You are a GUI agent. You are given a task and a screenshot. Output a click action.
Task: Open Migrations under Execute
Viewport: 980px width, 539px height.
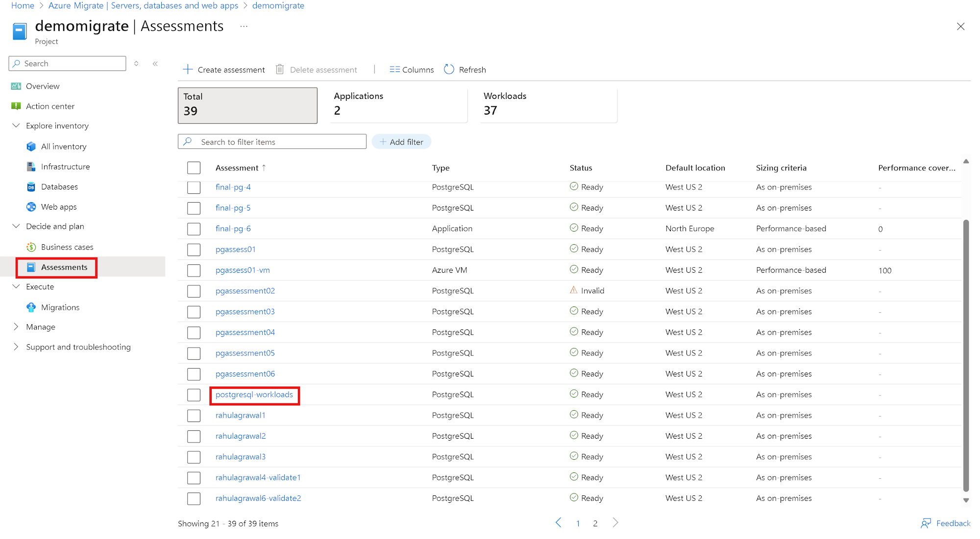(x=60, y=307)
